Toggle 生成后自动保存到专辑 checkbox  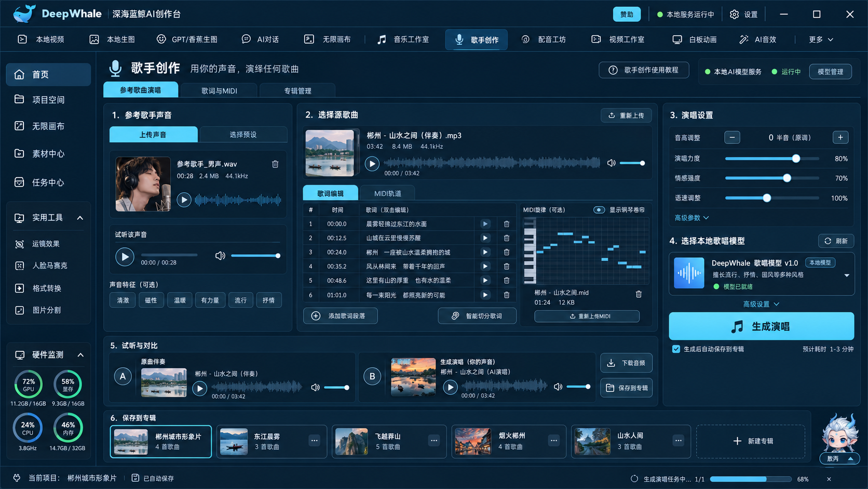676,349
